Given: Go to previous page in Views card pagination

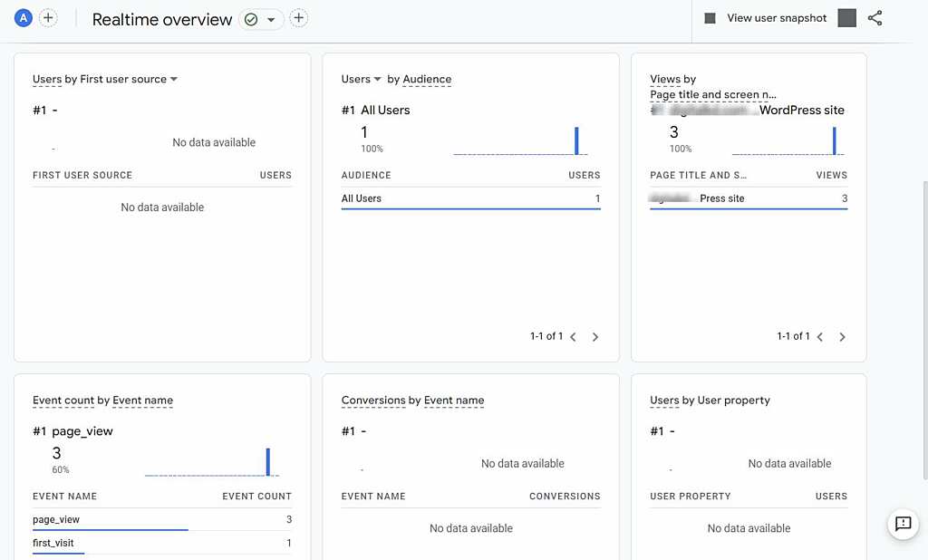Looking at the screenshot, I should tap(819, 337).
